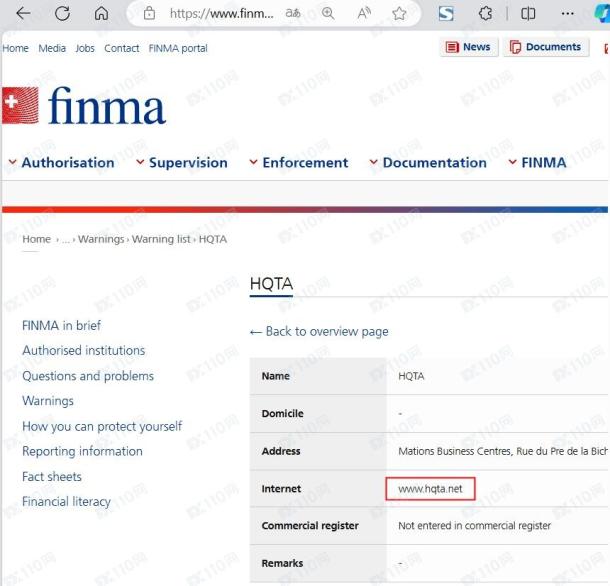610x586 pixels.
Task: Open the Documents button
Action: [546, 47]
